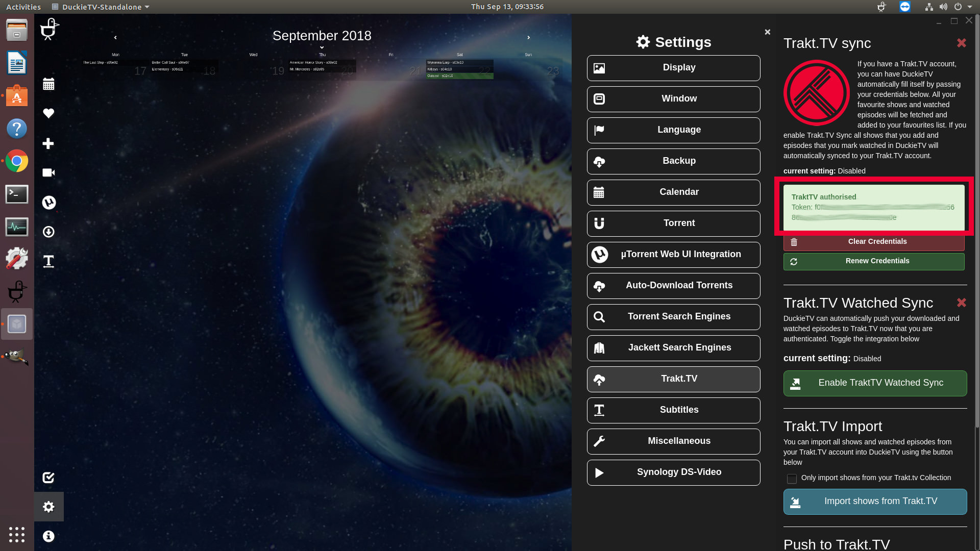980x551 pixels.
Task: Open the calendar icon in DuckieTV sidebar
Action: tap(48, 84)
